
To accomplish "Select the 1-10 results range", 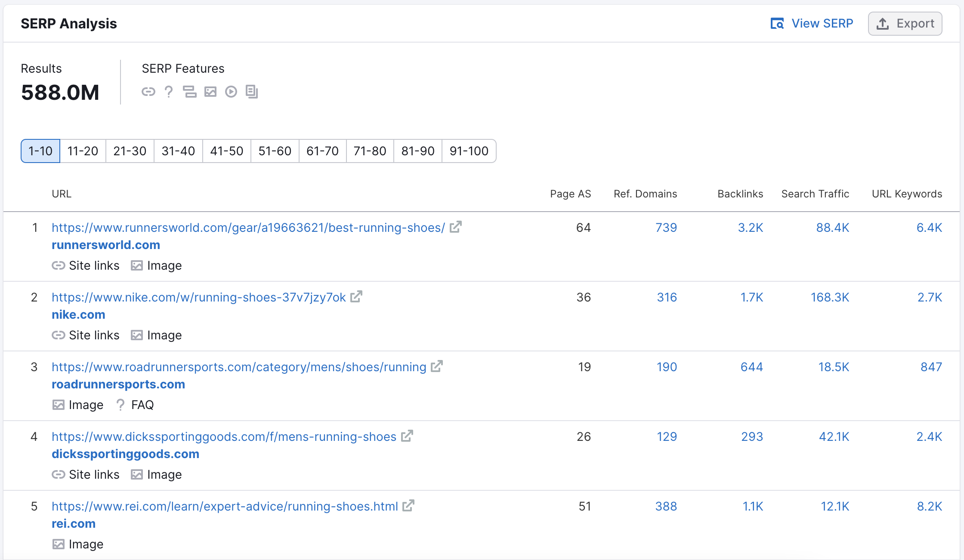I will pyautogui.click(x=40, y=151).
